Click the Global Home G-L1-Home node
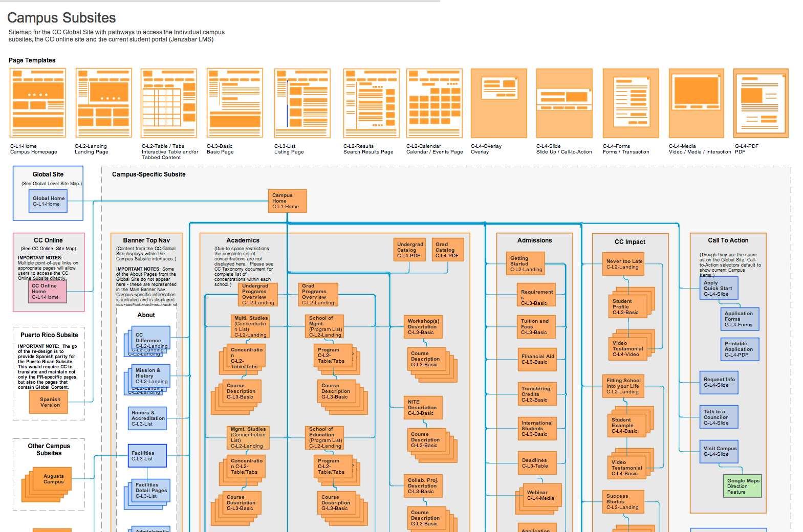Viewport: 803px width, 532px height. 48,201
